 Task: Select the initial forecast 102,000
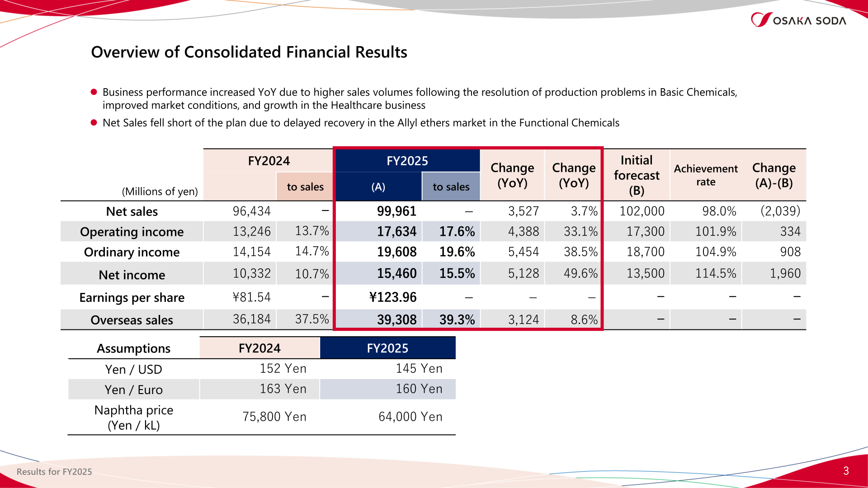pyautogui.click(x=642, y=211)
